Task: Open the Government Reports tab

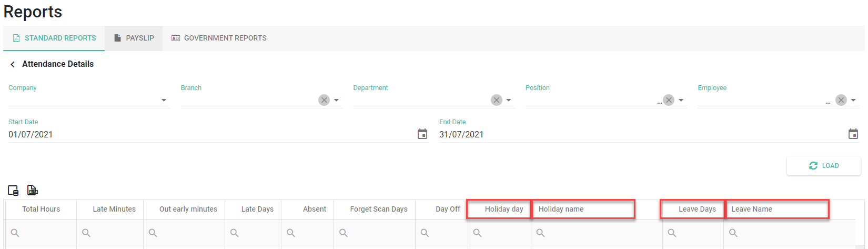Action: 219,38
